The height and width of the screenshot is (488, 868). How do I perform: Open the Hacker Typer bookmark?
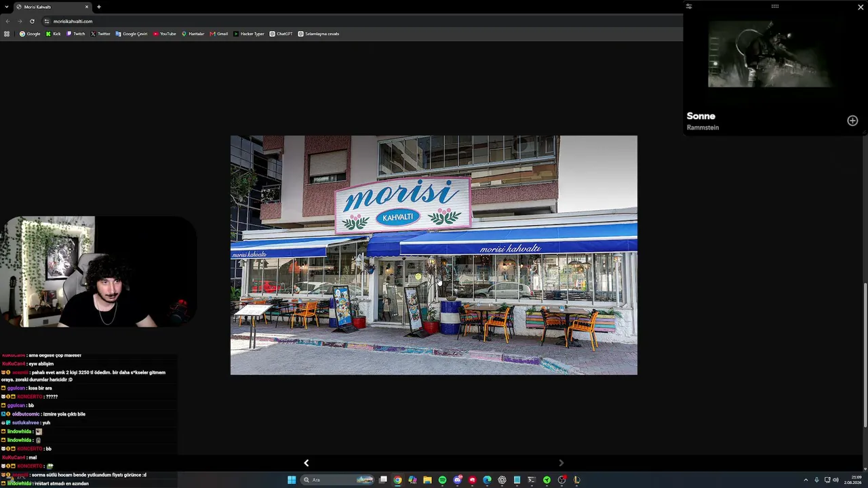249,34
